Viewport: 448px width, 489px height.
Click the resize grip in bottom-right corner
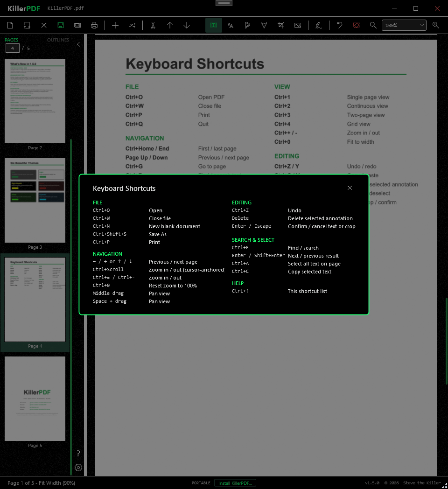click(445, 486)
